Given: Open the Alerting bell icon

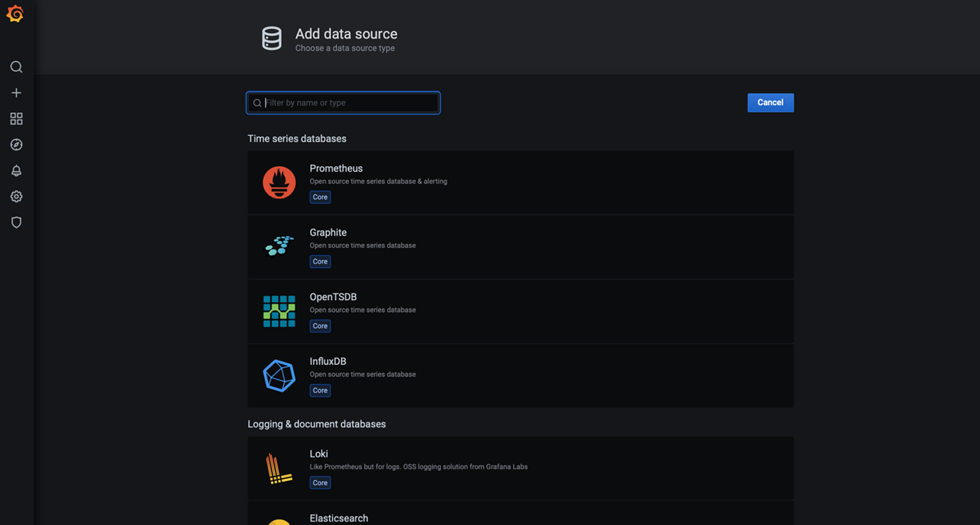Looking at the screenshot, I should coord(16,170).
